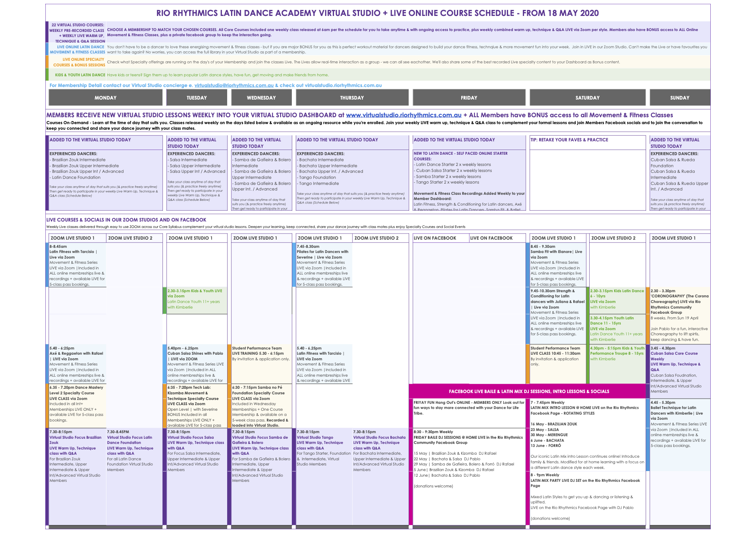
Task: Click 'LIVE ONLINE LATIN DANCE MOVEMENT & FITNESS CLASSES' legend
Action: [78, 50]
